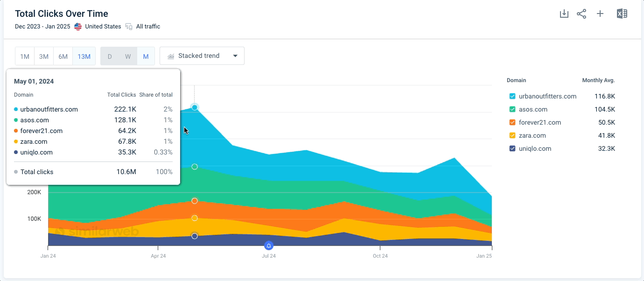Uncheck forever21.com in the legend
Viewport: 644px width, 281px height.
pyautogui.click(x=512, y=122)
